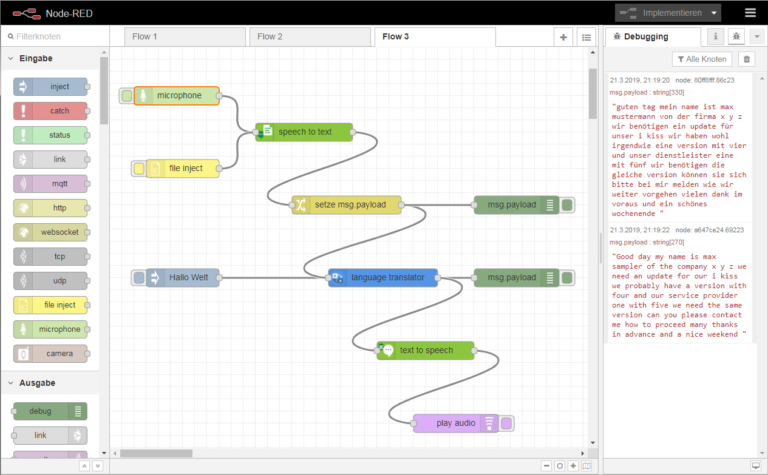Screen dimensions: 768x475
Task: Switch to the Flow 2 tab
Action: [310, 37]
